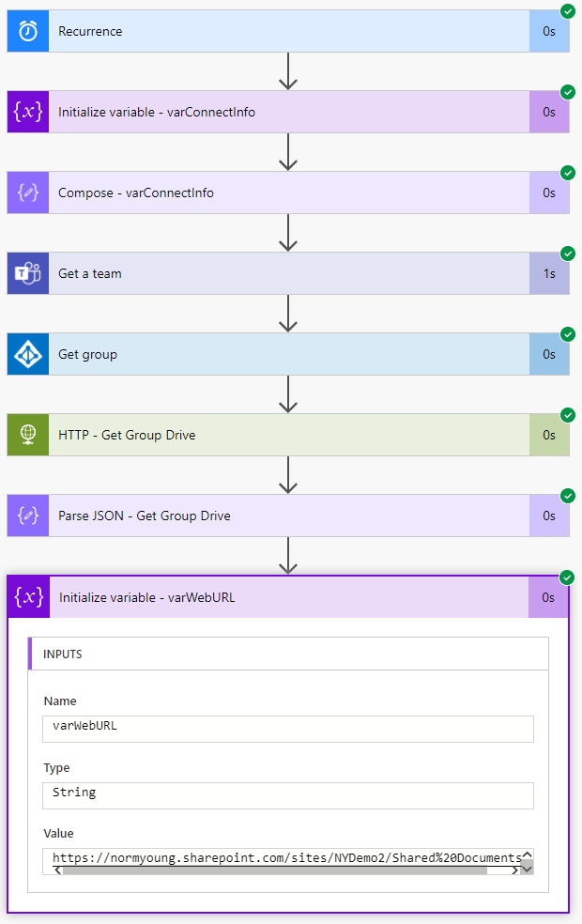Click the HTTP globe icon
The width and height of the screenshot is (582, 924).
[x=28, y=435]
